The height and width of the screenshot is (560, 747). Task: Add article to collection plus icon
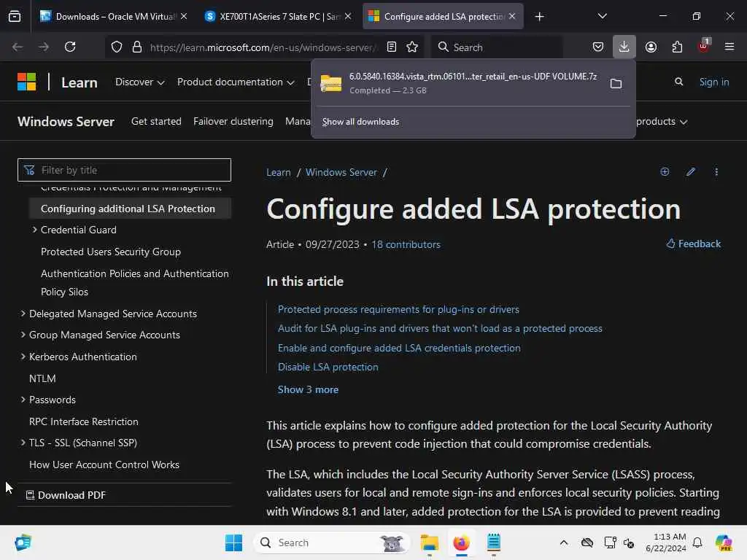pyautogui.click(x=665, y=172)
